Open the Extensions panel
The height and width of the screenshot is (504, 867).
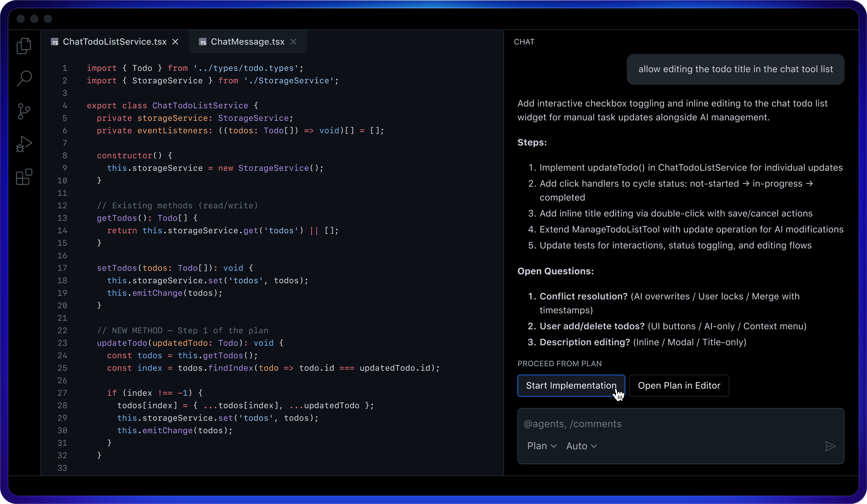[24, 177]
